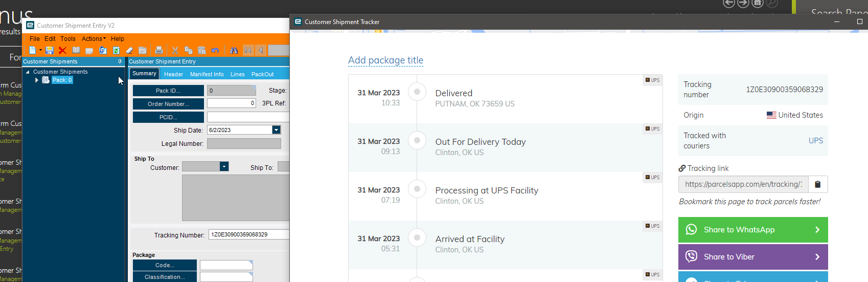Click the magnifier icon in background window

pos(772,3)
